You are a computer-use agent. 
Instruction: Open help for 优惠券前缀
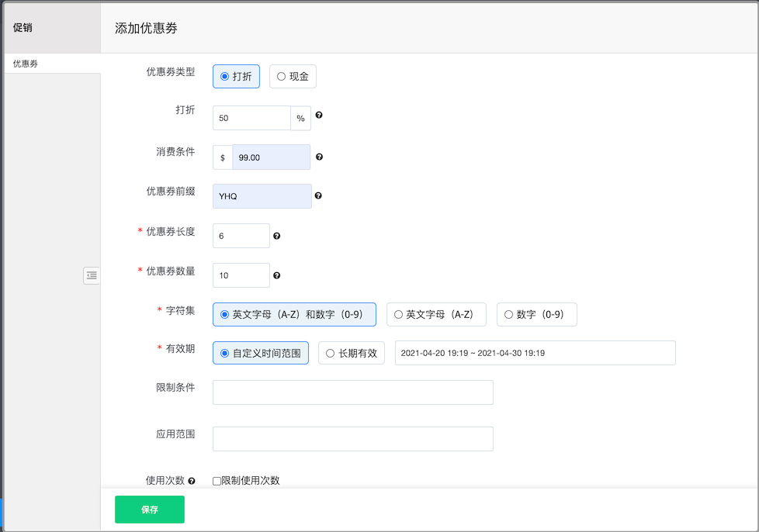318,195
